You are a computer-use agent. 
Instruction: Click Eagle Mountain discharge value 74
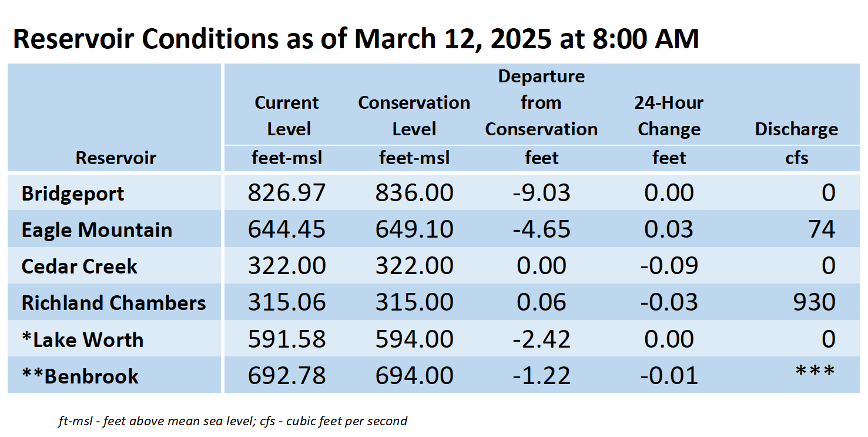tap(821, 229)
